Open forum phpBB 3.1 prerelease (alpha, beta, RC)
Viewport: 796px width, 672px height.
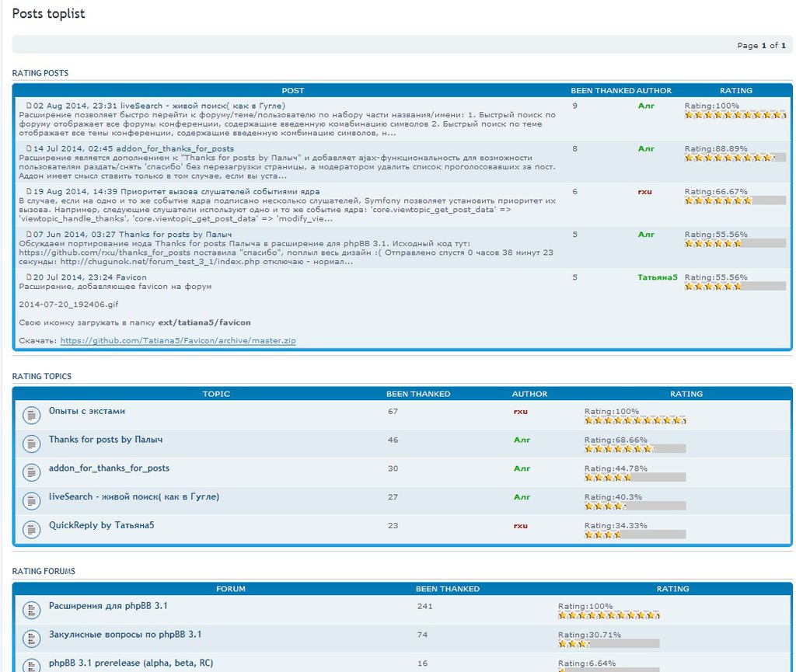[x=131, y=663]
